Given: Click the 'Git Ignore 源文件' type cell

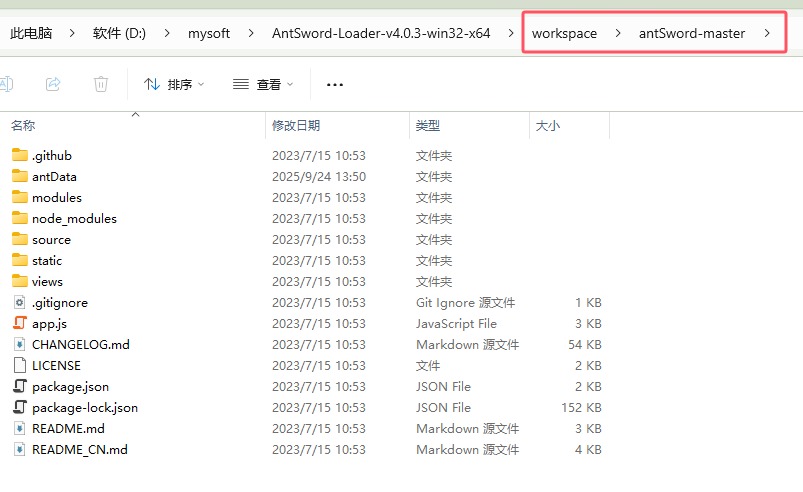Looking at the screenshot, I should coord(466,303).
